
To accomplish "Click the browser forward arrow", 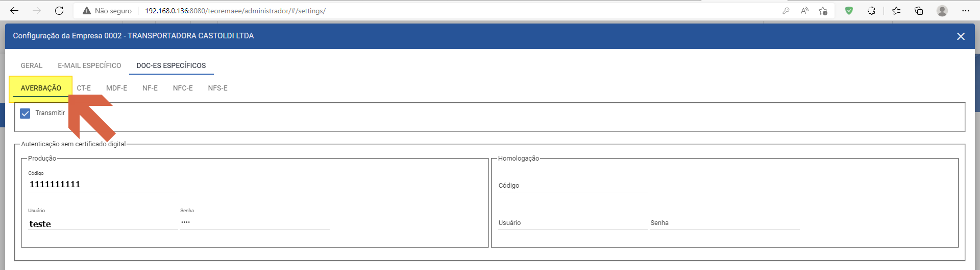I will (37, 10).
